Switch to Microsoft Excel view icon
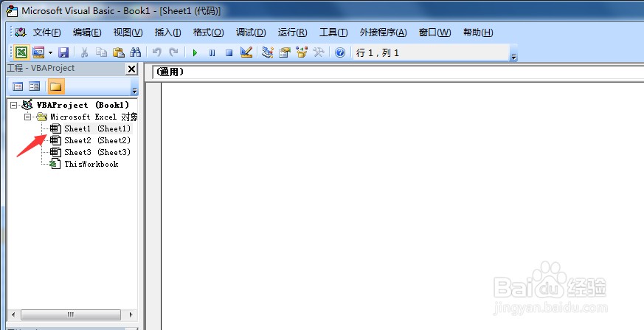 click(x=21, y=52)
